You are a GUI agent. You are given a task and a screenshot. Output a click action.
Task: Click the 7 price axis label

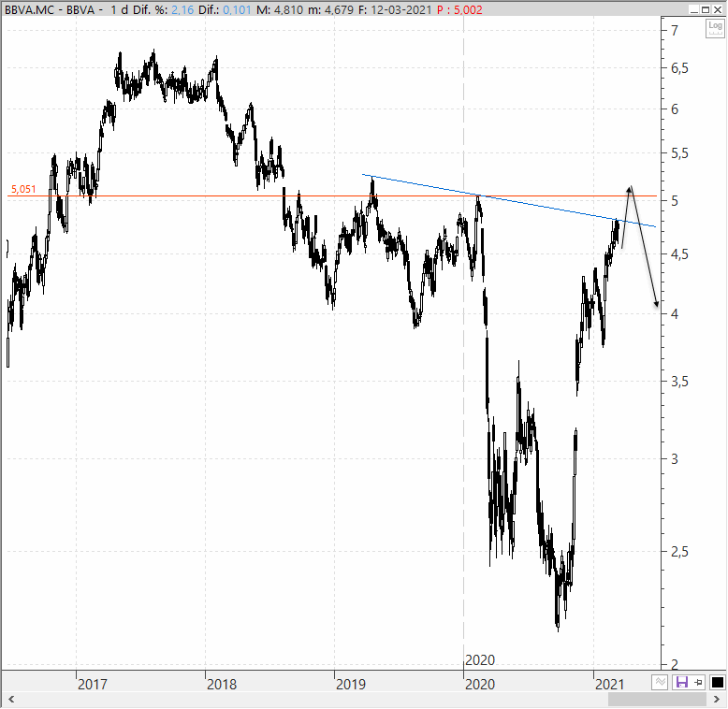click(x=675, y=31)
